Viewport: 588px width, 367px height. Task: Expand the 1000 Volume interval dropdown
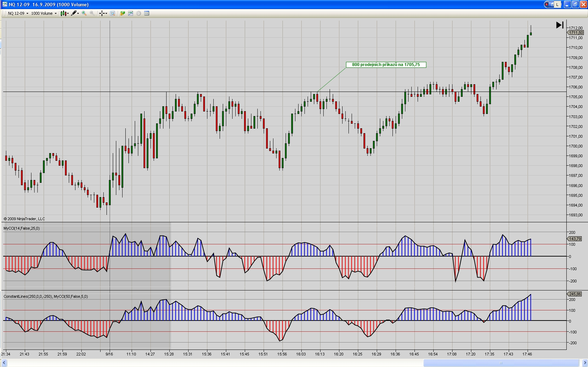click(56, 14)
